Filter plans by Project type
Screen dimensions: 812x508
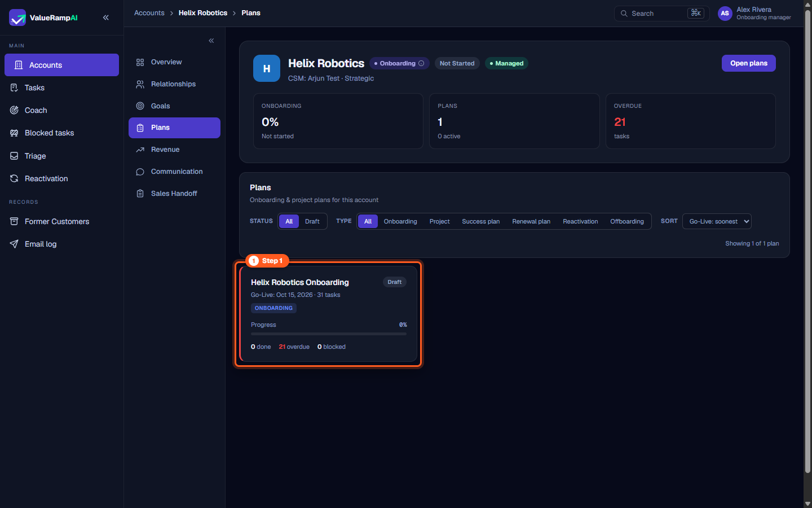point(440,221)
